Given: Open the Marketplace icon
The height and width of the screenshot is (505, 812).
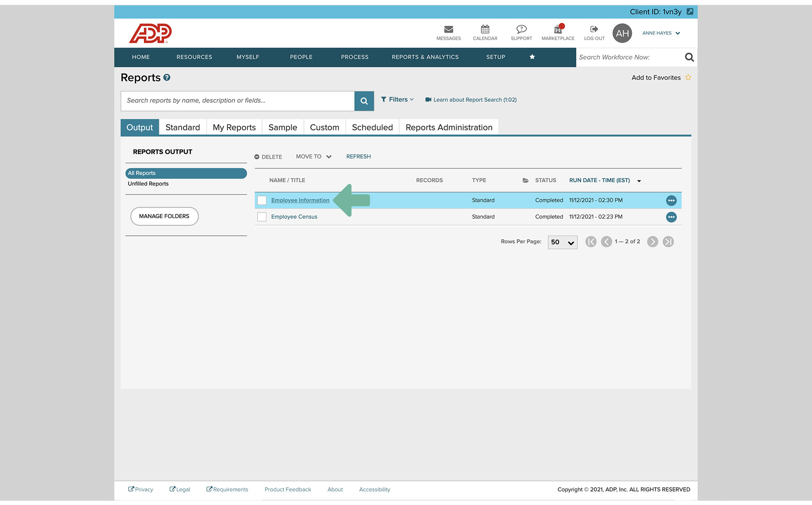Looking at the screenshot, I should coord(558,29).
